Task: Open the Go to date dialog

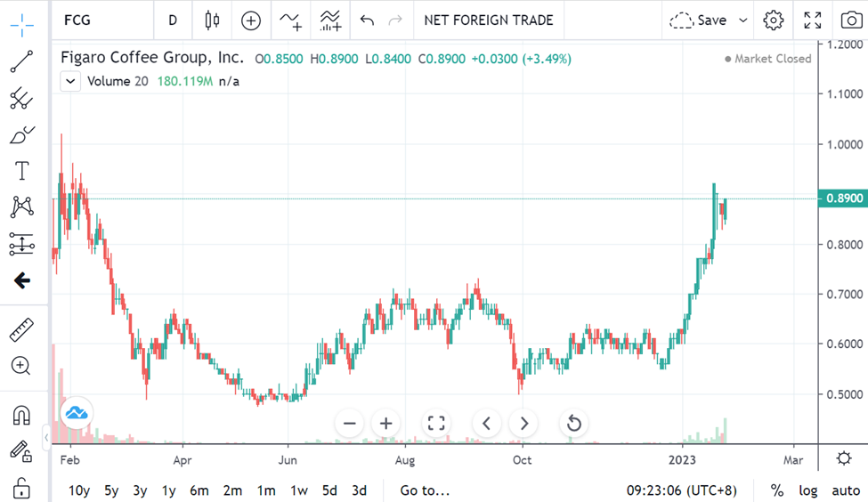Action: tap(426, 490)
